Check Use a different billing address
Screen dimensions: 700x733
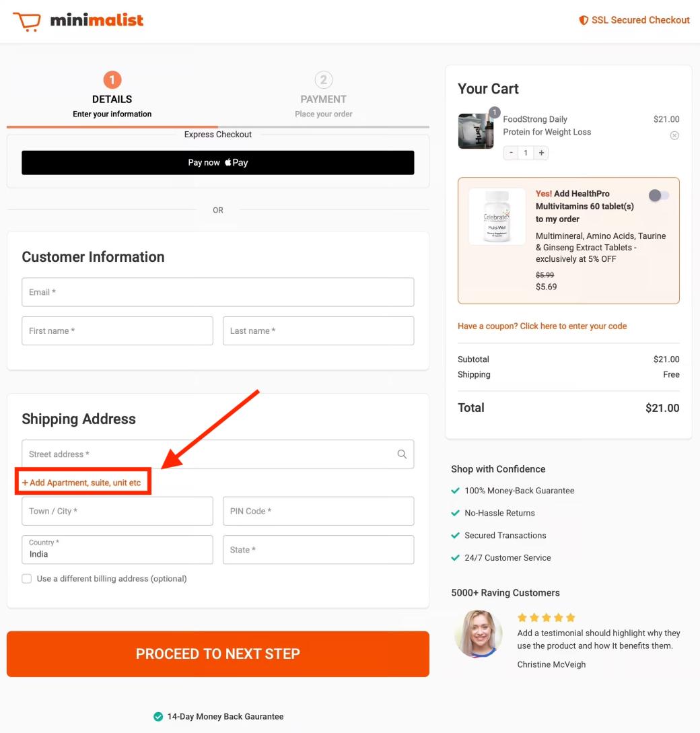pos(27,579)
